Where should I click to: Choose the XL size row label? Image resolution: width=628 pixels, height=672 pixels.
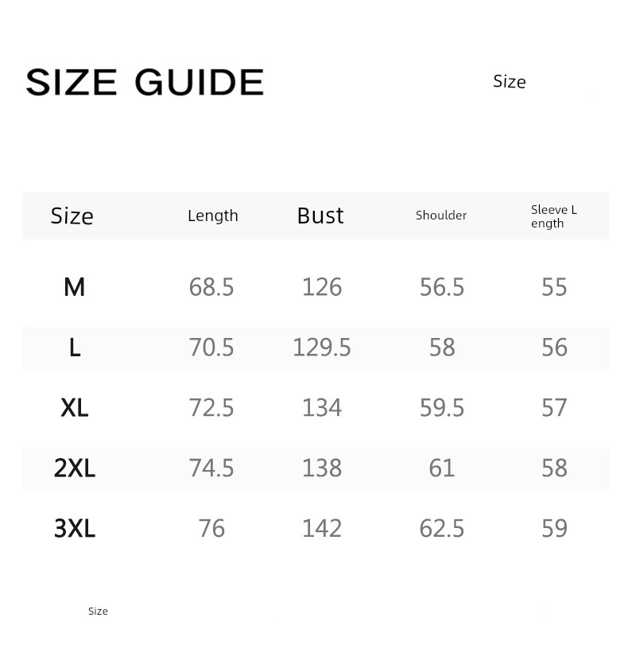click(x=75, y=408)
